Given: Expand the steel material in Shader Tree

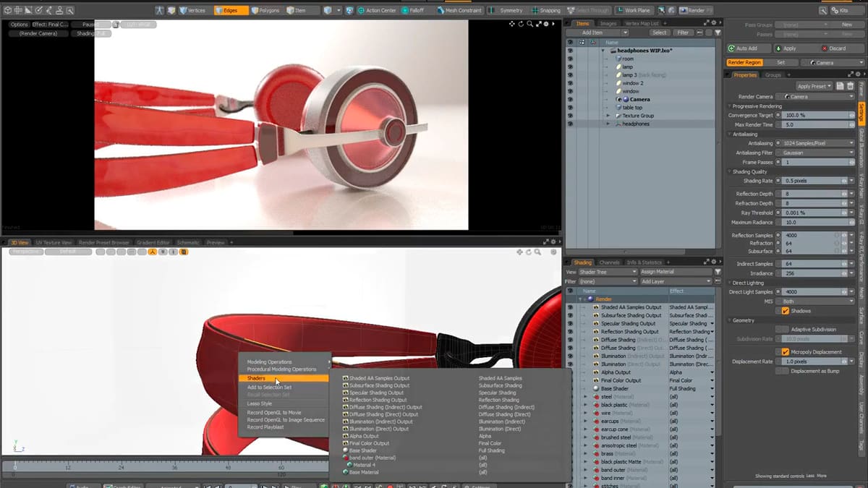Looking at the screenshot, I should pyautogui.click(x=586, y=397).
